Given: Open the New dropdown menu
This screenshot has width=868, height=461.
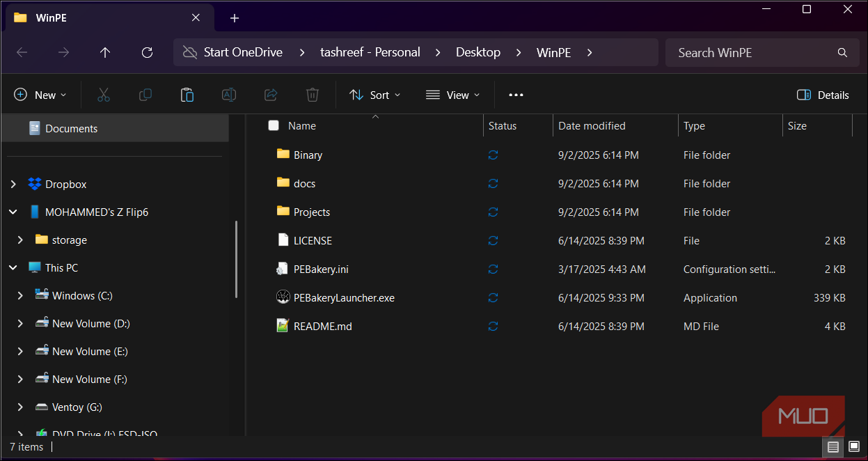Looking at the screenshot, I should [x=41, y=95].
